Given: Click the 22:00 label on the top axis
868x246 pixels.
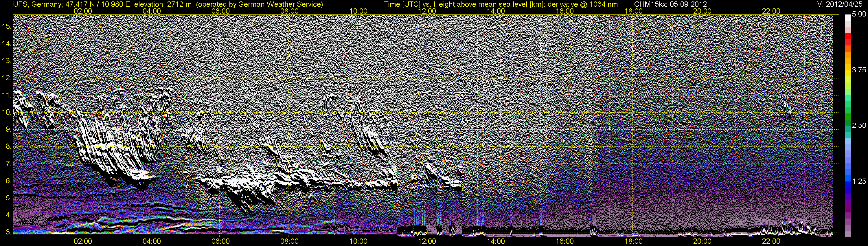Looking at the screenshot, I should [x=771, y=11].
